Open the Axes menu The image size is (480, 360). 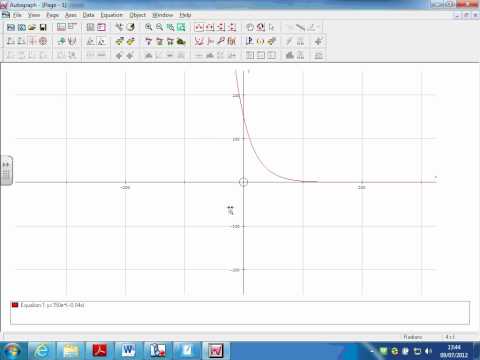point(71,15)
